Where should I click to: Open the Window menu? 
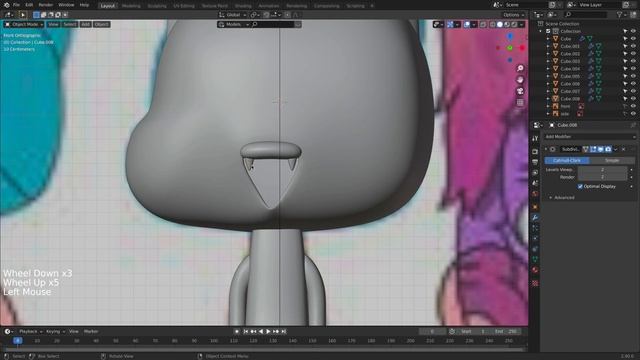pos(66,5)
